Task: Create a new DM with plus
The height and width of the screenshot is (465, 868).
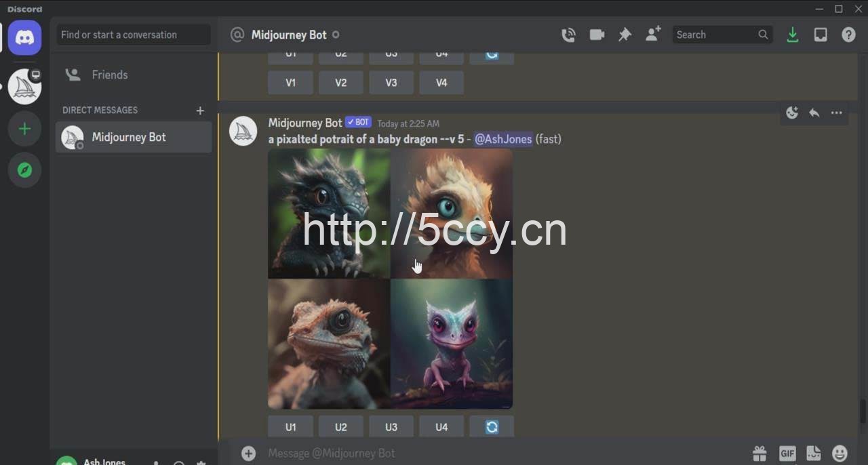Action: (200, 110)
